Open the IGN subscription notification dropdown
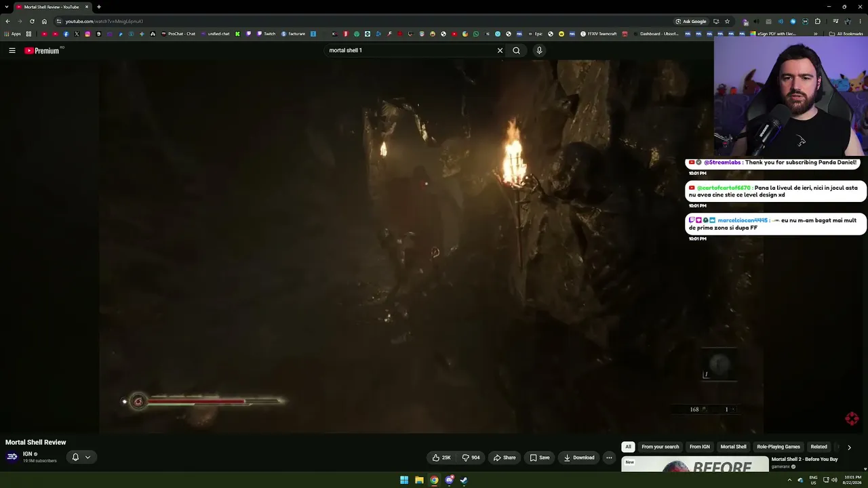868x488 pixels. tap(81, 457)
